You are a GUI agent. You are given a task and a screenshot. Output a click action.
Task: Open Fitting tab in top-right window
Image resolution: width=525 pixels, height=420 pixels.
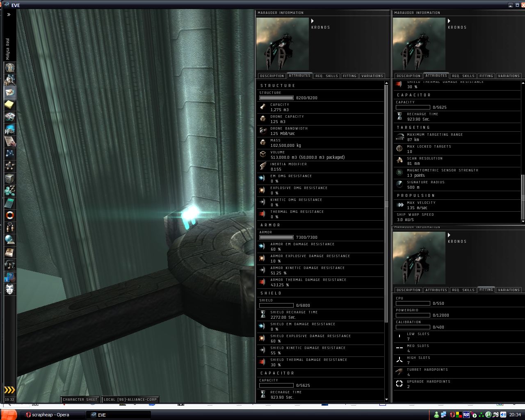click(x=486, y=76)
